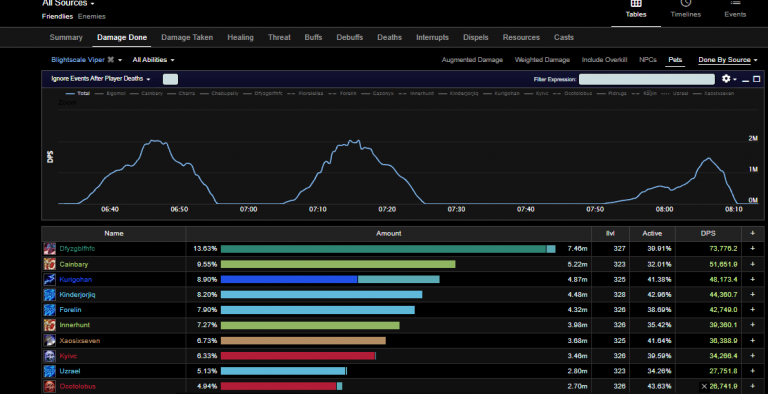Click Kyivc's class icon
The width and height of the screenshot is (768, 394).
coord(49,356)
